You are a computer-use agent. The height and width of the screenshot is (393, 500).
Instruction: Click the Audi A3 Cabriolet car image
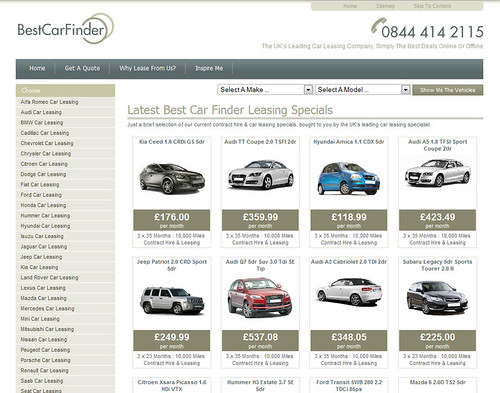(x=349, y=292)
